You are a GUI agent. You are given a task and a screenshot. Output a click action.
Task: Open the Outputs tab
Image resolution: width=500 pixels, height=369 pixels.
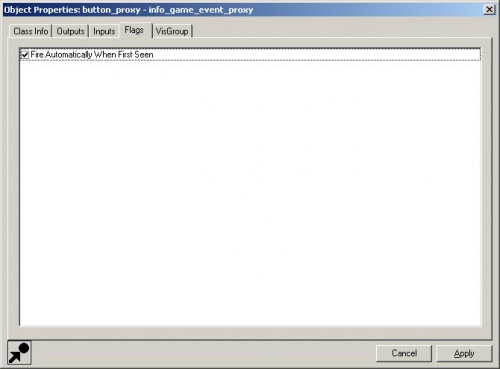[x=70, y=31]
